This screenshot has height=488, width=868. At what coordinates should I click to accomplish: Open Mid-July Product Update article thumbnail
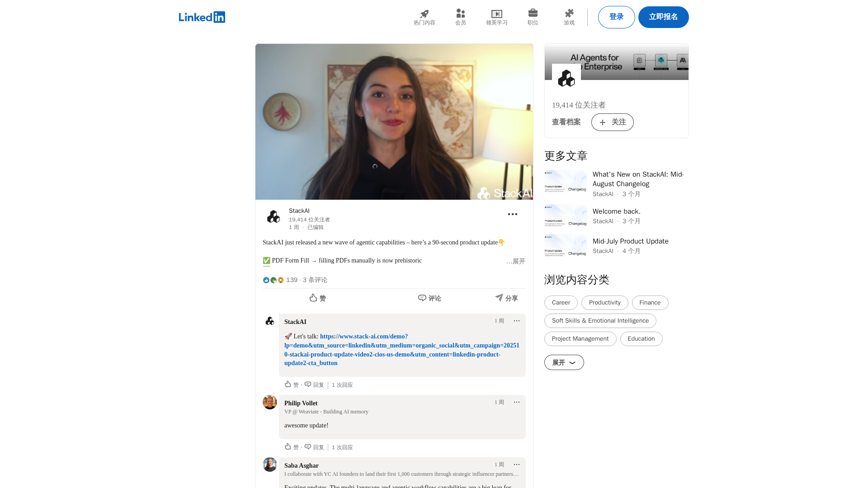coord(566,245)
